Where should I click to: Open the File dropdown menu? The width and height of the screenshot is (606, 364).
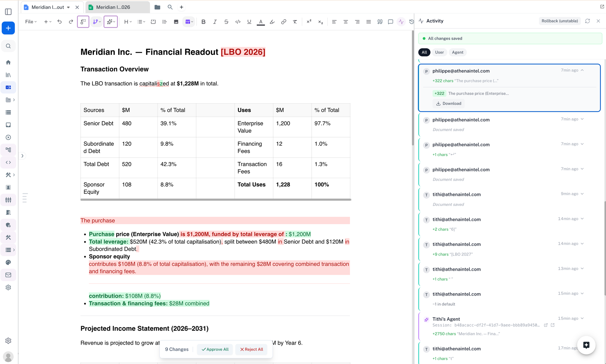click(x=31, y=22)
